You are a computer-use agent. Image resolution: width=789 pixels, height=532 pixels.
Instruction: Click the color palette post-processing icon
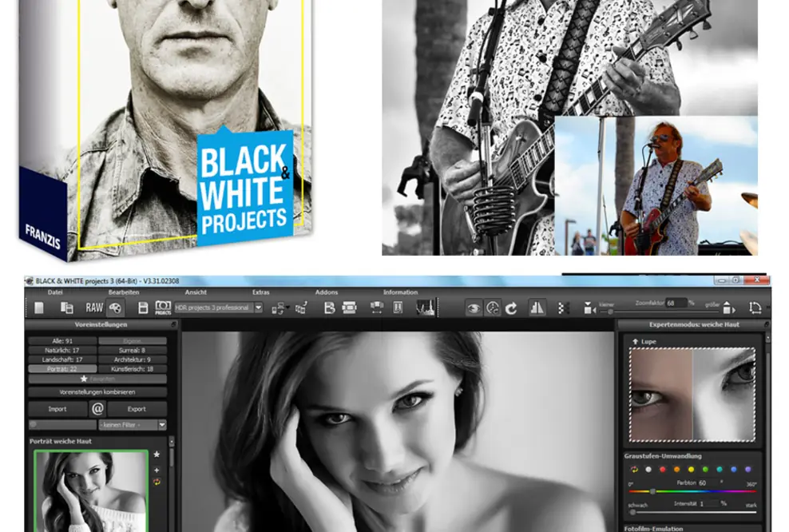coord(116,308)
